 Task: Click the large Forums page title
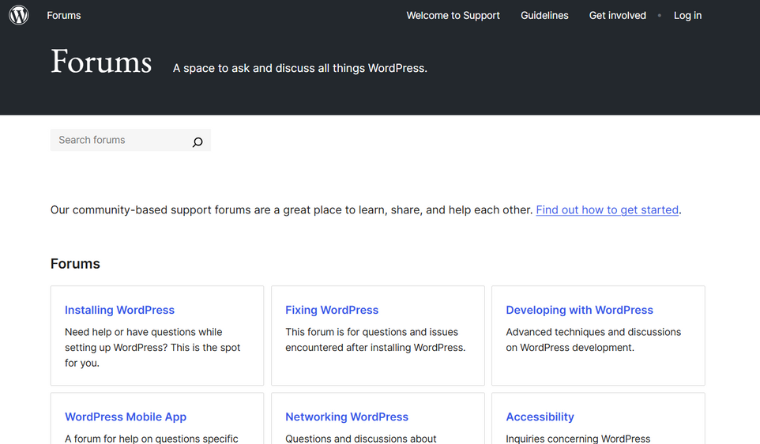pos(101,62)
